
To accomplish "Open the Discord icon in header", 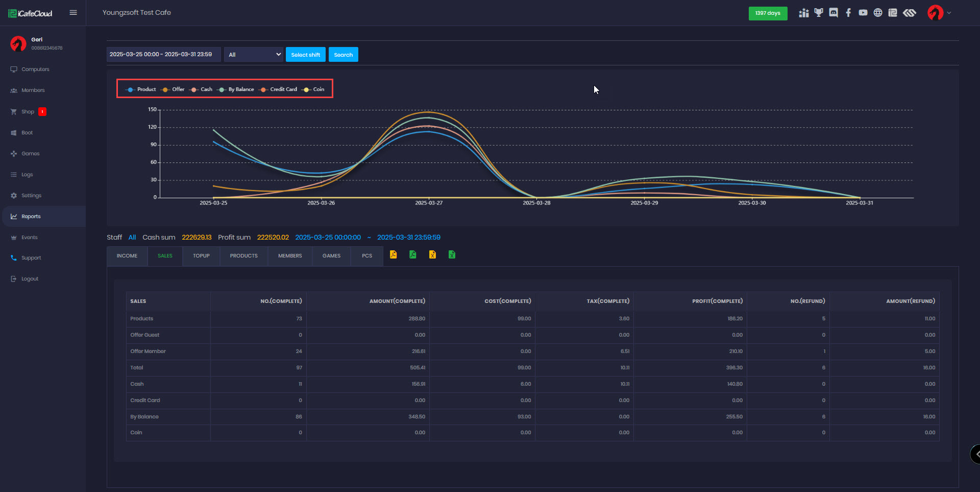I will [x=834, y=13].
